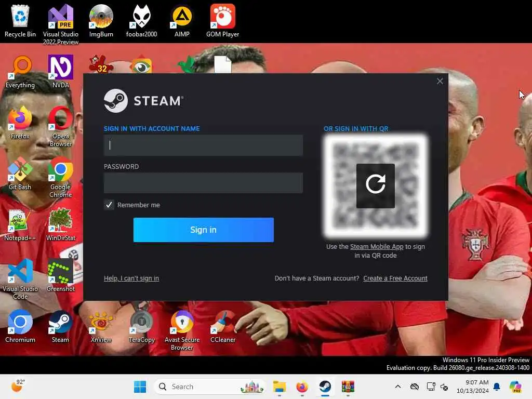Open the Windows Start menu
The width and height of the screenshot is (532, 399).
[x=140, y=387]
